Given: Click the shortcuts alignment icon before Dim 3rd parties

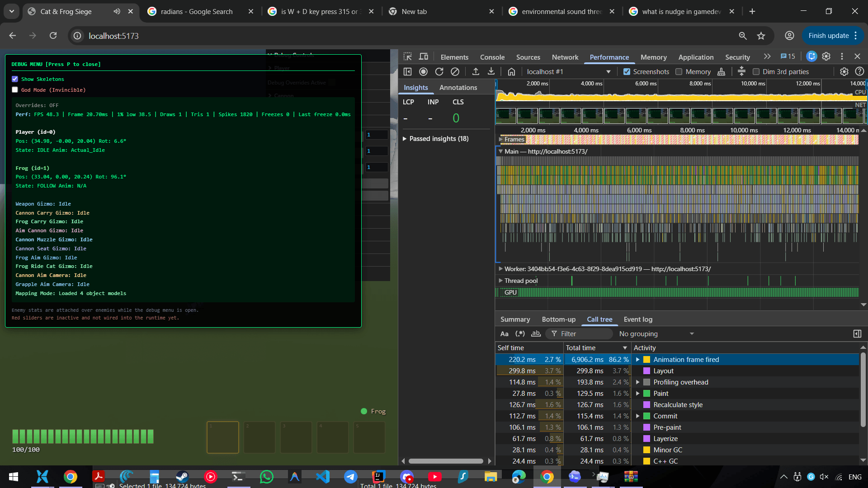Looking at the screenshot, I should coord(741,71).
